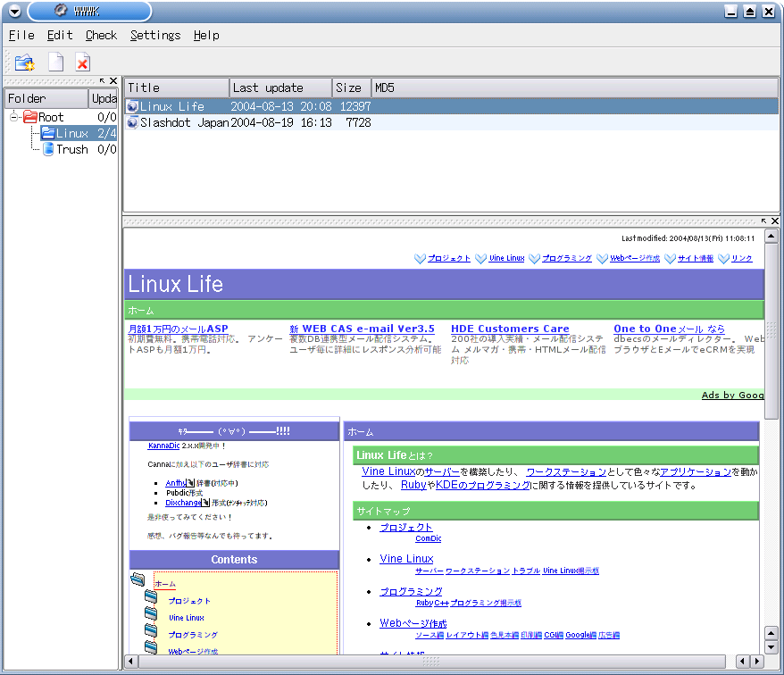Close the web preview panel
The image size is (784, 675).
[774, 221]
